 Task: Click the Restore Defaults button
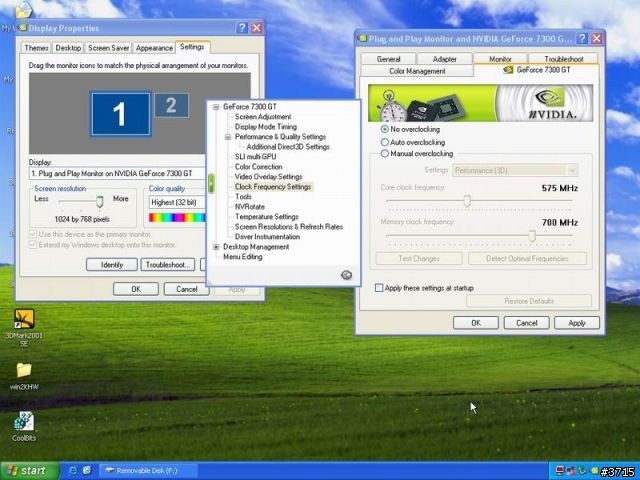pos(529,301)
